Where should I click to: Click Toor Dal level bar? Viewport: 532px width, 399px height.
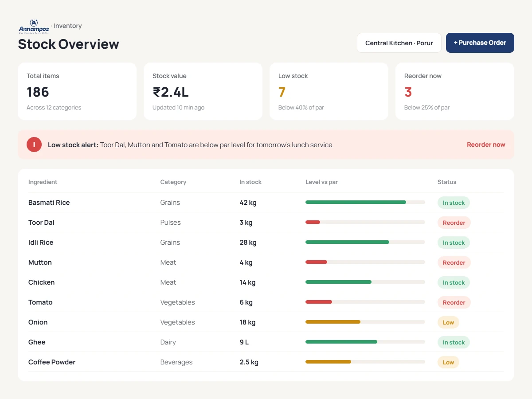click(365, 222)
